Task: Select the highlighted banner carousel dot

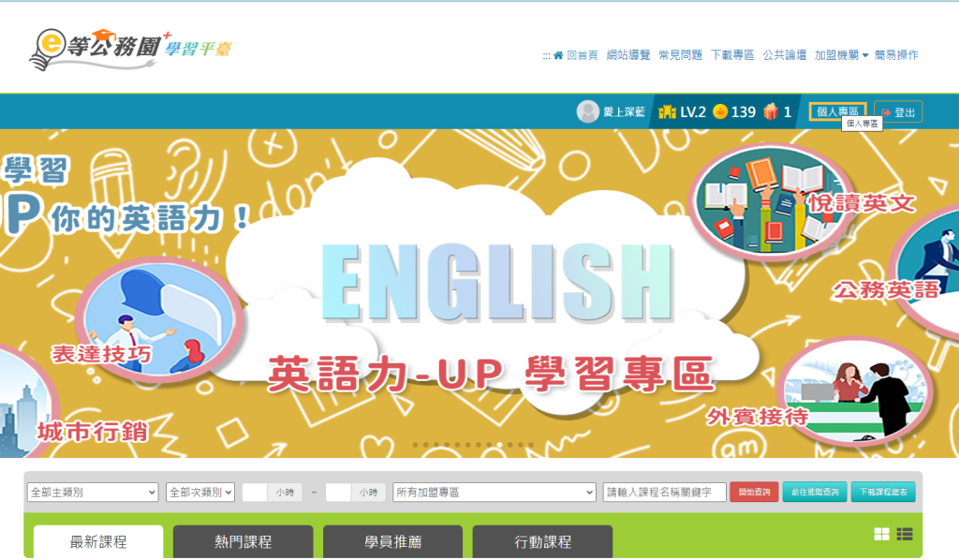Action: click(500, 445)
